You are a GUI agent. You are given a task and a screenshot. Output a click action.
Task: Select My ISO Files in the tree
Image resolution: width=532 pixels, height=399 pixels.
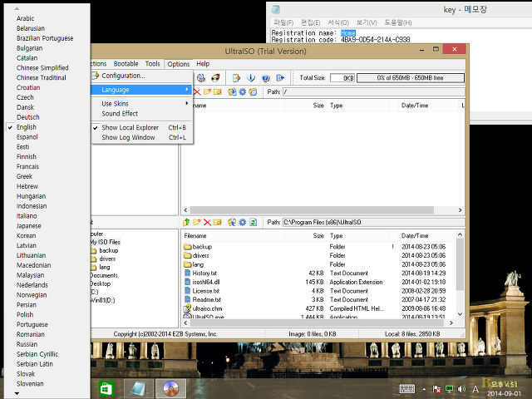point(106,242)
